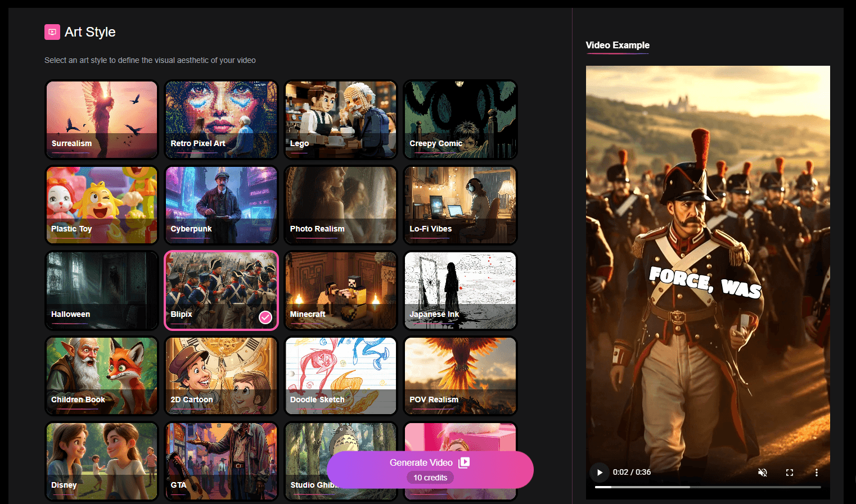The image size is (856, 504).
Task: Choose the Minecraft style tile
Action: (340, 290)
